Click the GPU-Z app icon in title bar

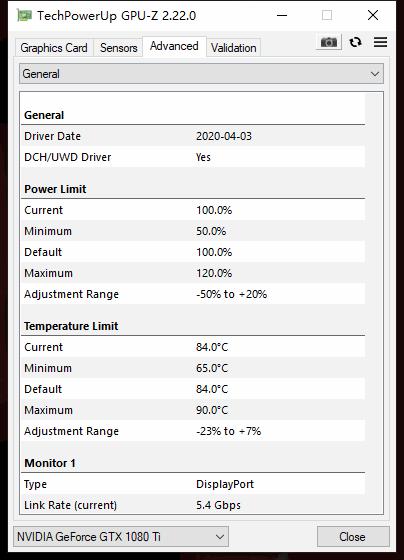(24, 15)
